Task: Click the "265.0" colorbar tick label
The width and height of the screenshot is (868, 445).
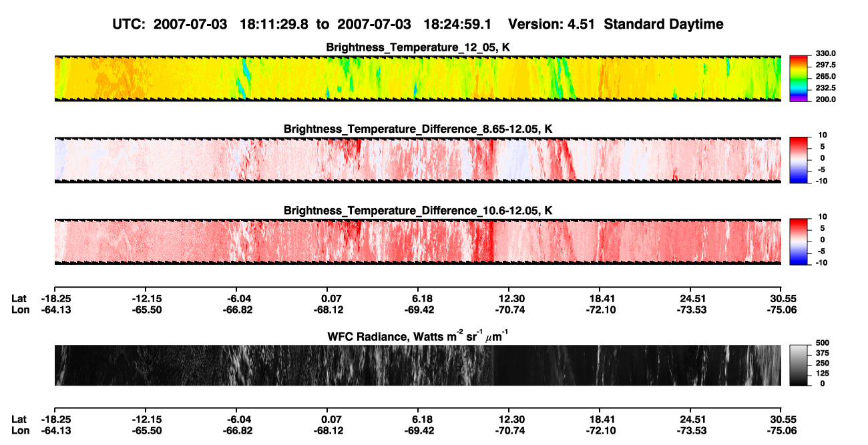Action: 825,76
